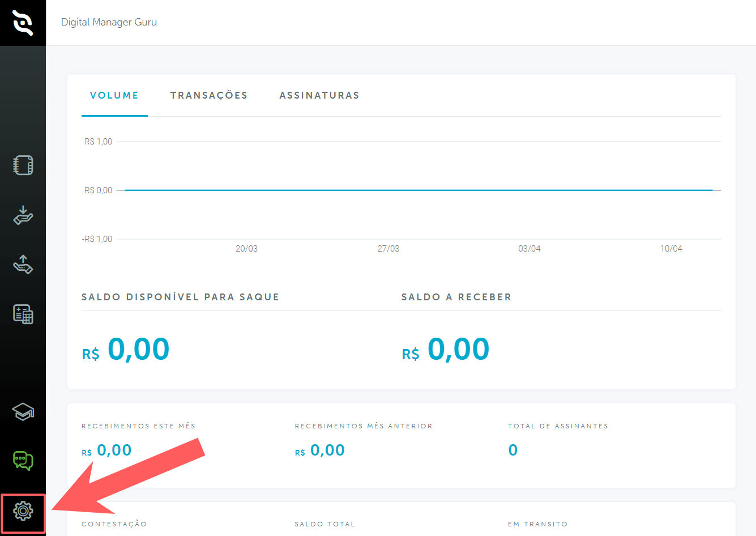756x536 pixels.
Task: Open the settings gear icon
Action: tap(23, 511)
